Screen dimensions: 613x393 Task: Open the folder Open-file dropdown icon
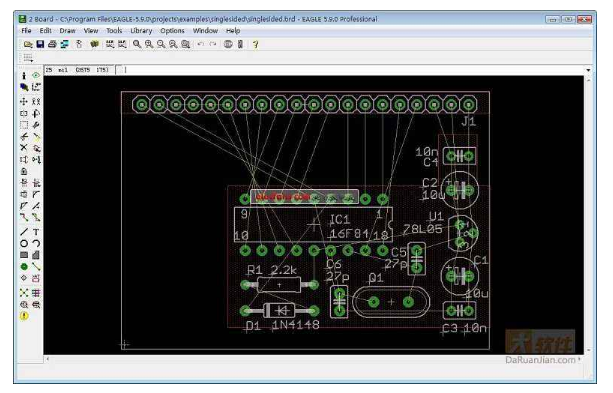(x=28, y=44)
